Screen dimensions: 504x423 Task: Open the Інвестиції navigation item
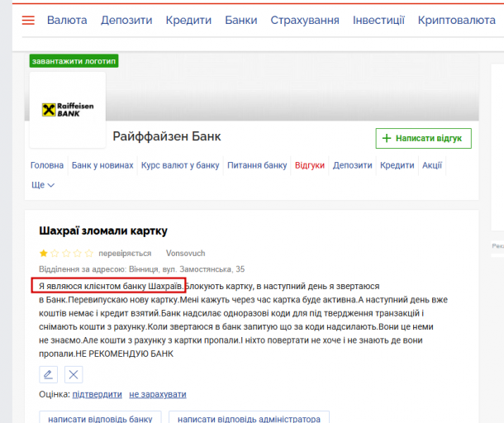(x=378, y=20)
